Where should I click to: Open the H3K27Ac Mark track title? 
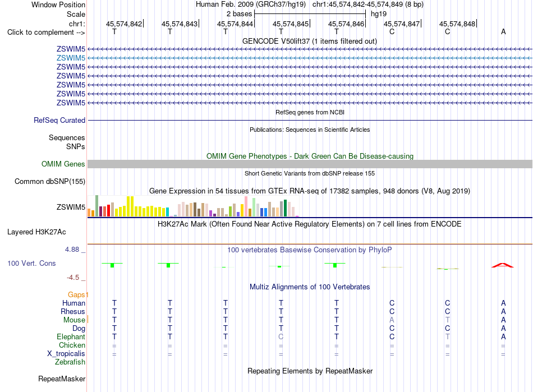pyautogui.click(x=310, y=224)
